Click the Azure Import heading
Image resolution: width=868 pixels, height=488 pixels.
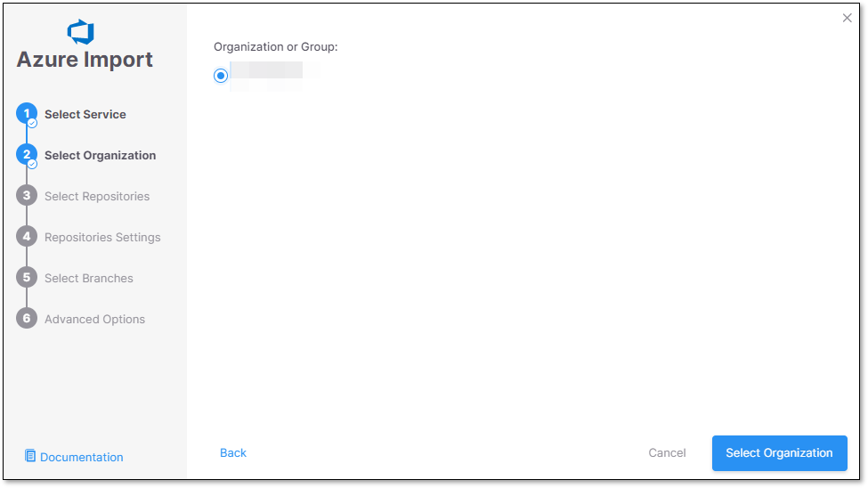[85, 60]
